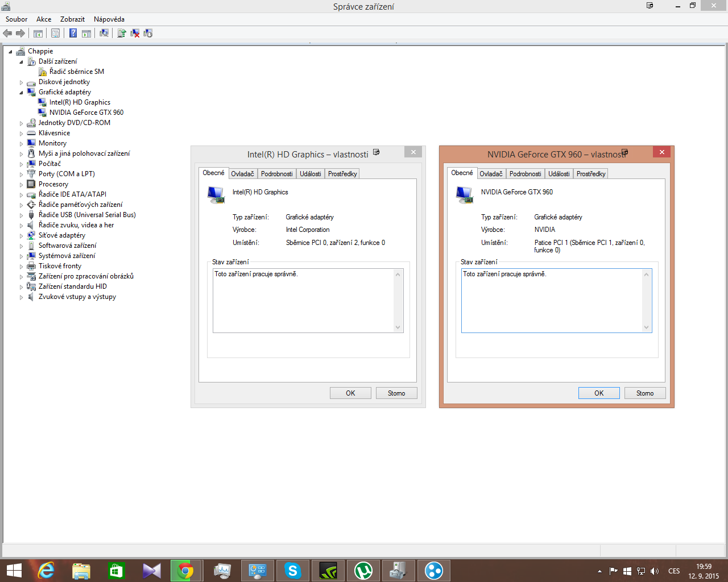The width and height of the screenshot is (728, 582).
Task: Select Zvukové vstupy a výstupy item
Action: point(77,297)
